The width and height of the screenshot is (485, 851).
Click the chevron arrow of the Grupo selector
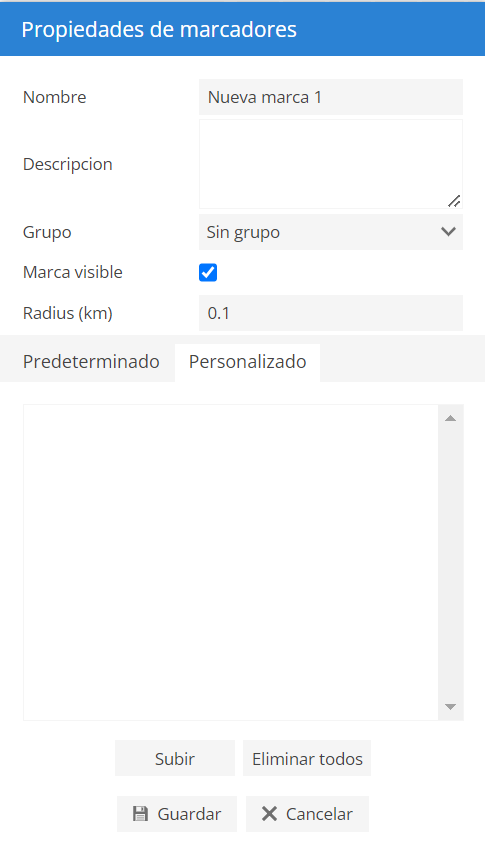(448, 232)
